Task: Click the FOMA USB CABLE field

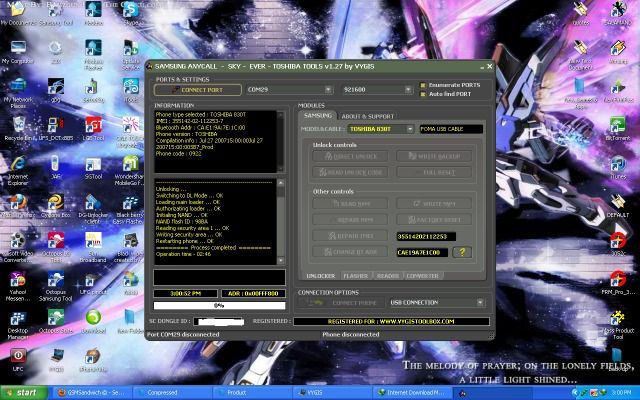Action: click(x=451, y=129)
